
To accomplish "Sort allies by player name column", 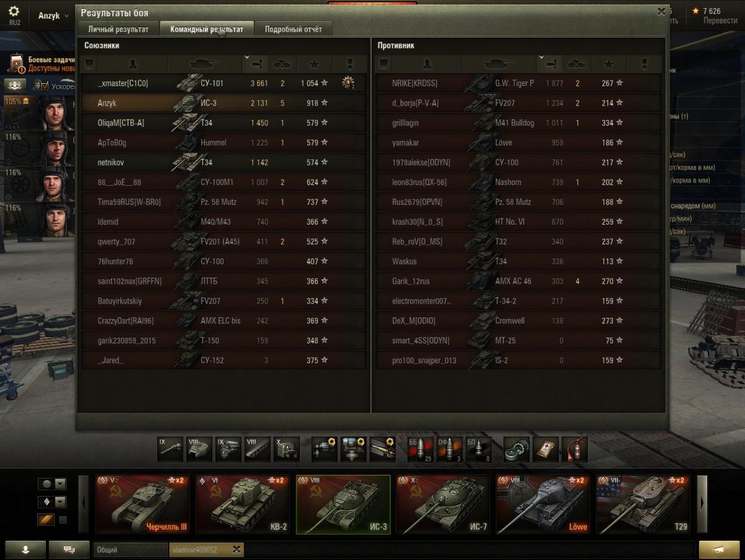I will (132, 63).
